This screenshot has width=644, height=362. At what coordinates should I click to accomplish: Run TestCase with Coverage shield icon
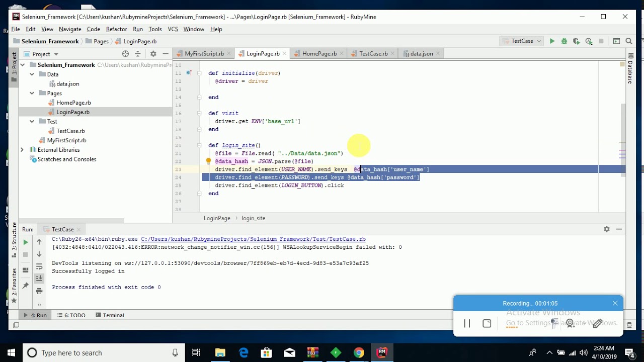576,41
